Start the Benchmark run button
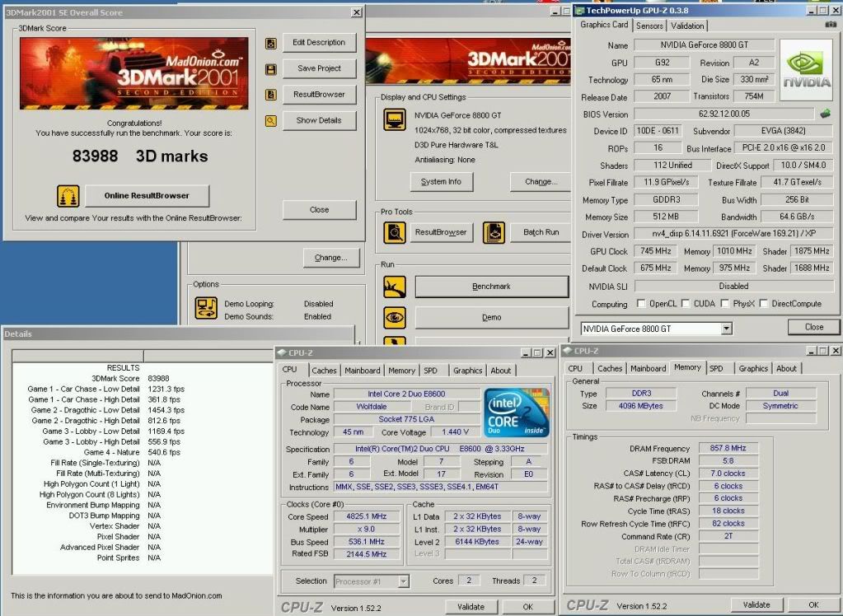Image resolution: width=843 pixels, height=616 pixels. pyautogui.click(x=491, y=287)
